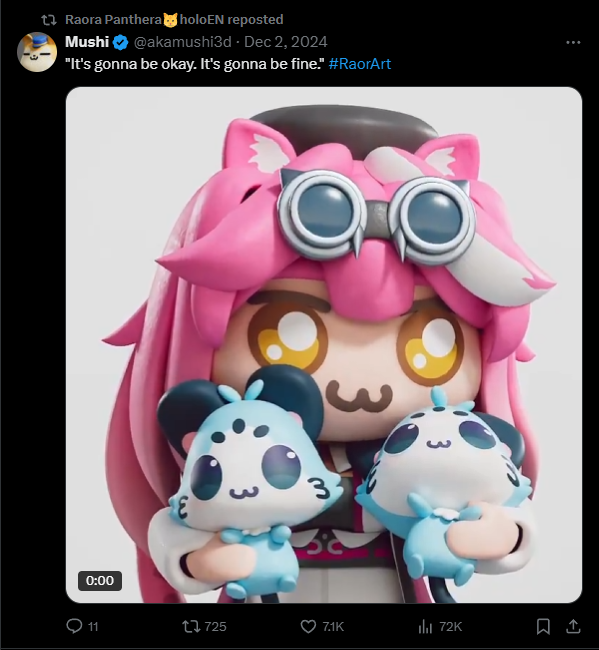Viewport: 599px width, 650px height.
Task: Play the video thumbnail of the pink-haired figure
Action: pos(324,345)
